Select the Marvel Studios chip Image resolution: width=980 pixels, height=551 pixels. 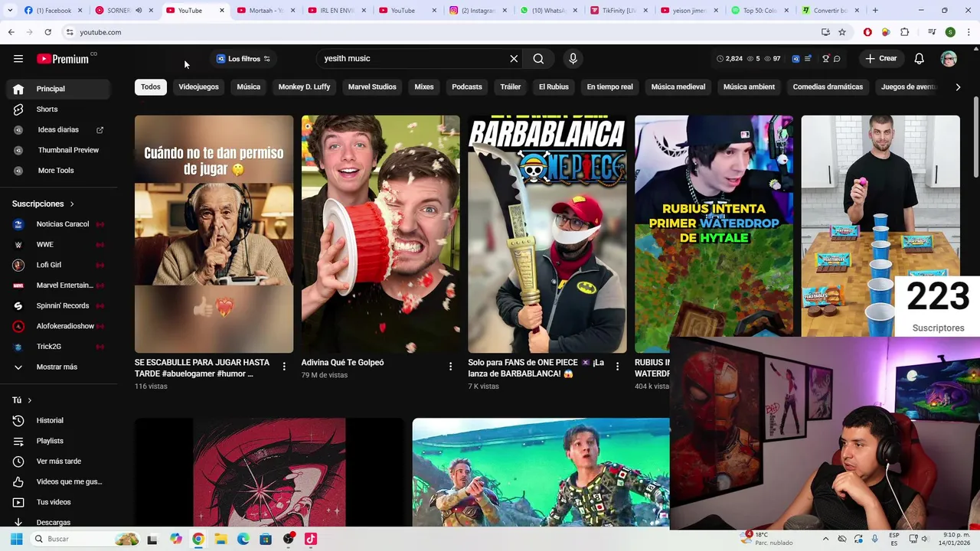pos(372,86)
